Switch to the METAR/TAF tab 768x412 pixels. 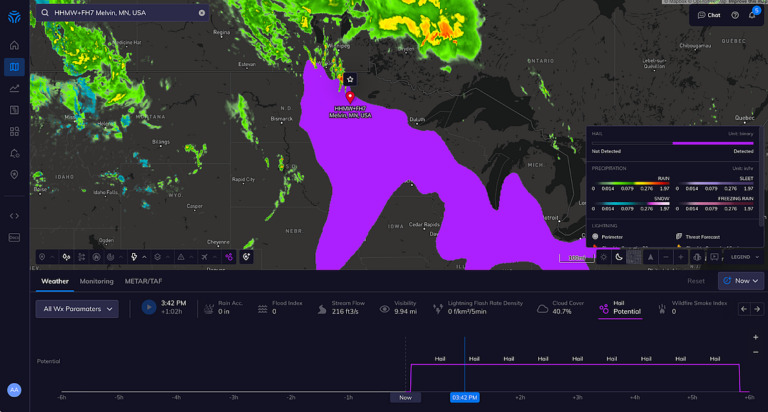coord(143,281)
